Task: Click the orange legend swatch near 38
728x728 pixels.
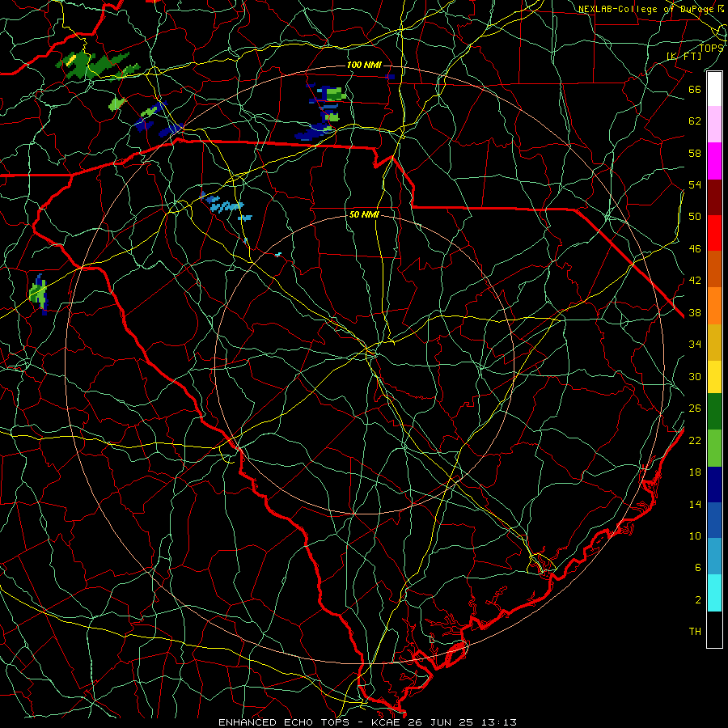Action: pos(714,306)
